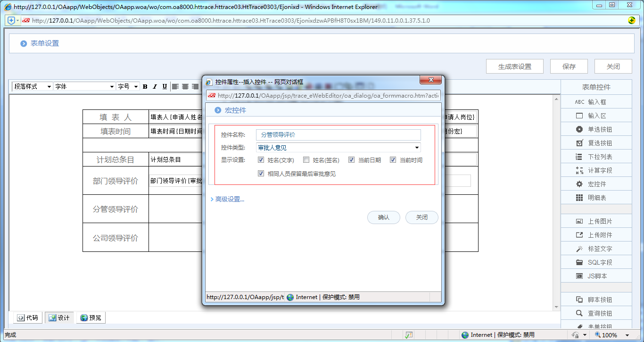Select the 单选按钮 radio button control
Viewport: 644px width, 342px height.
click(596, 129)
